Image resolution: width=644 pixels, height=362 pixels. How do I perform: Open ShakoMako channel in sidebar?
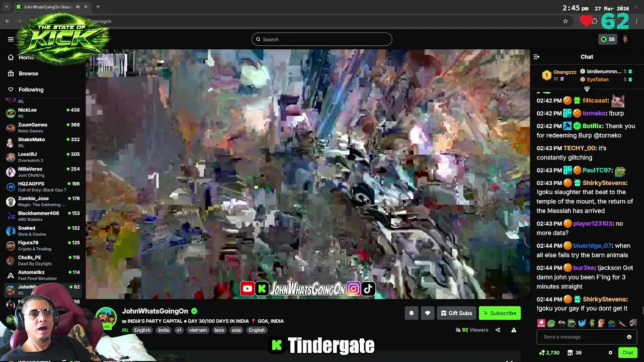(x=43, y=142)
